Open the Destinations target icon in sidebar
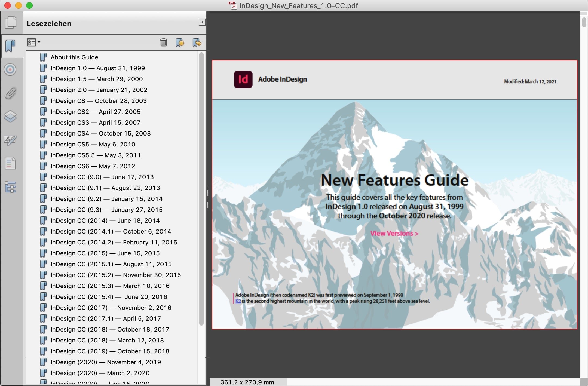The width and height of the screenshot is (588, 386). (10, 69)
